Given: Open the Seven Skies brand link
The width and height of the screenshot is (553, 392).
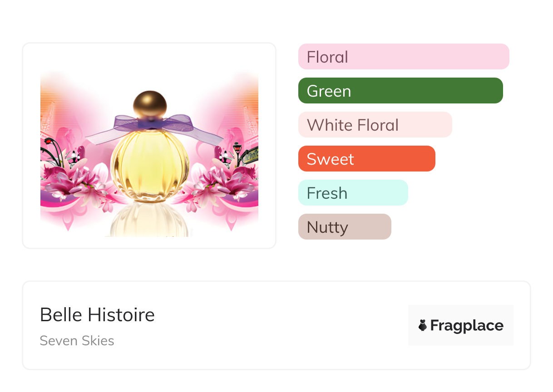Looking at the screenshot, I should point(77,341).
